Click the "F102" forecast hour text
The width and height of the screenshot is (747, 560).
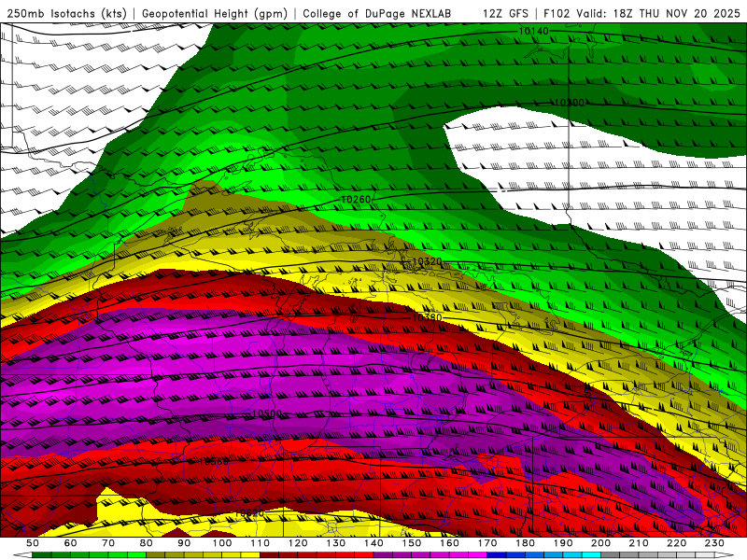pyautogui.click(x=556, y=13)
